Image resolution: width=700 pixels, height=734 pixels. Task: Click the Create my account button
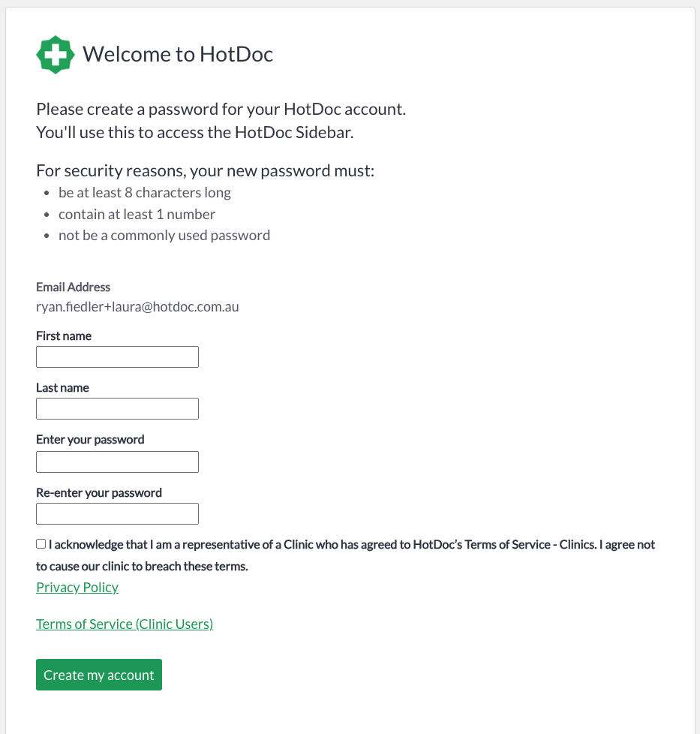(99, 675)
